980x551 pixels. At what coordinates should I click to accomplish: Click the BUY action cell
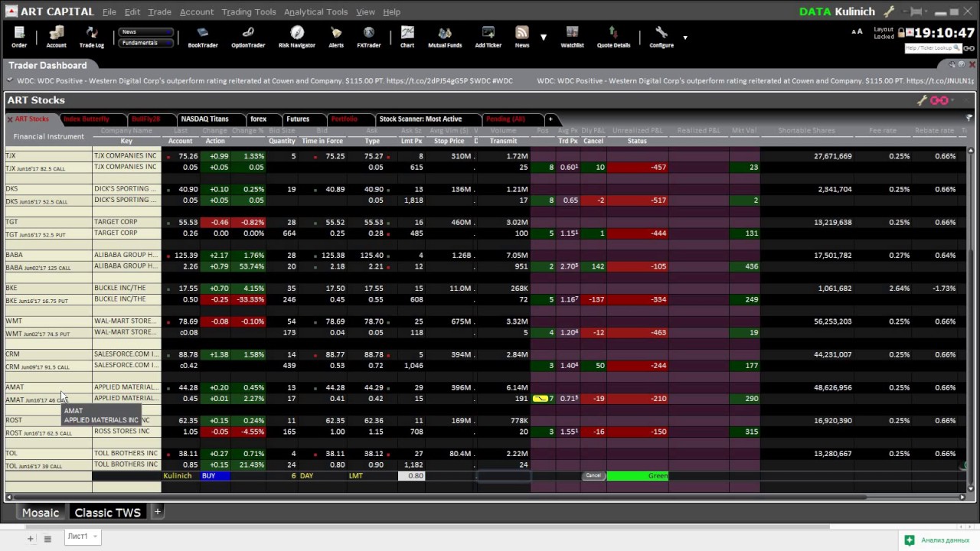(x=215, y=476)
